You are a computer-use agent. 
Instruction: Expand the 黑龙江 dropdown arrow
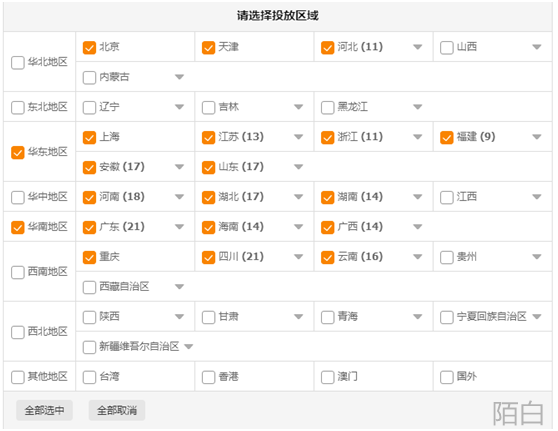418,106
